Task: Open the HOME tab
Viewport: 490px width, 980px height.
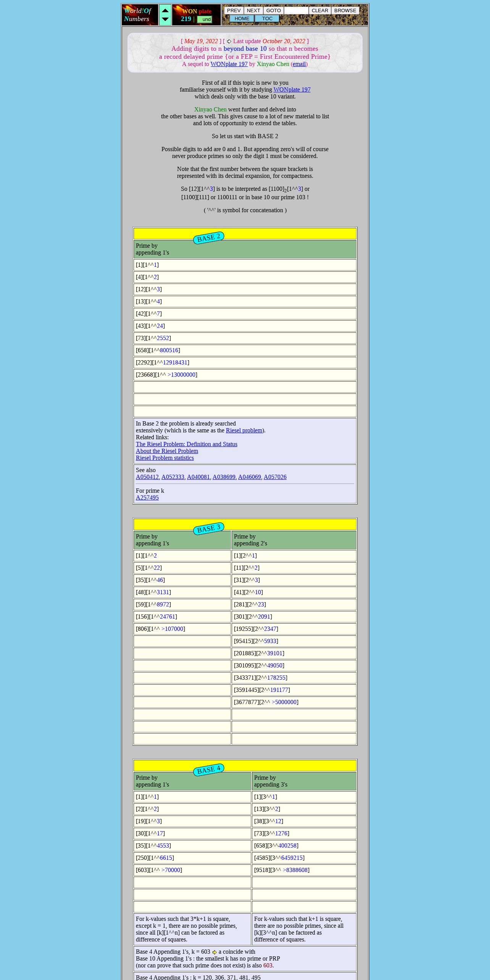Action: 242,19
